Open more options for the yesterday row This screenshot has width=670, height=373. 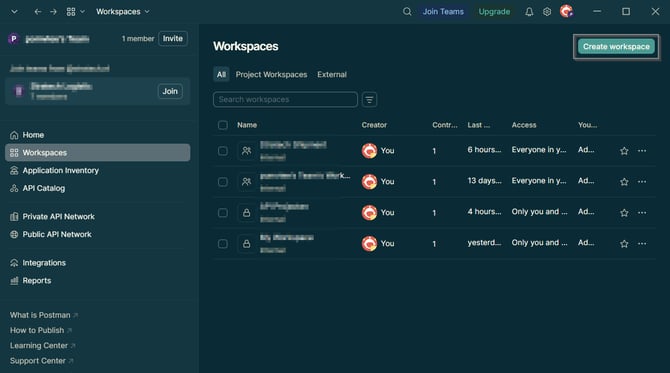(x=642, y=244)
